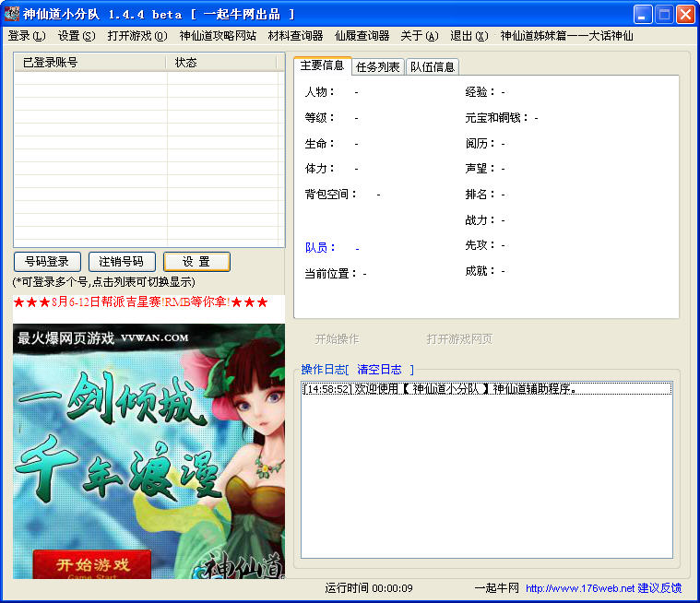Open 材料查询器 from the menu bar
Viewport: 700px width, 603px height.
[x=295, y=36]
